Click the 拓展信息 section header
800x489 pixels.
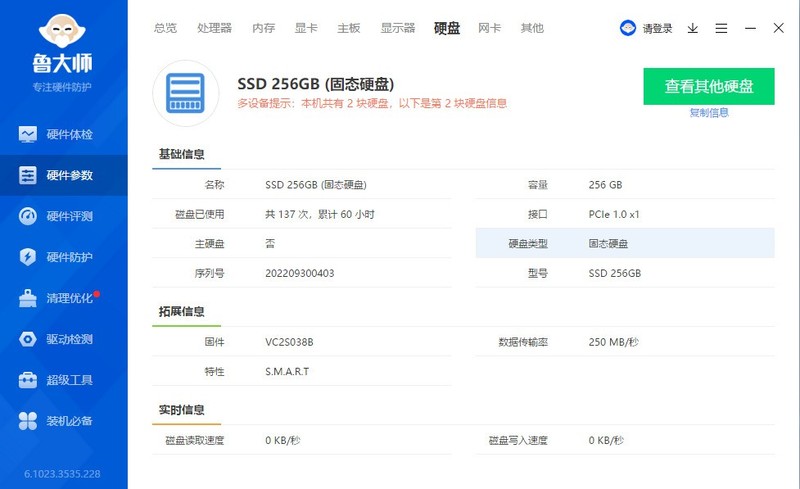(182, 311)
